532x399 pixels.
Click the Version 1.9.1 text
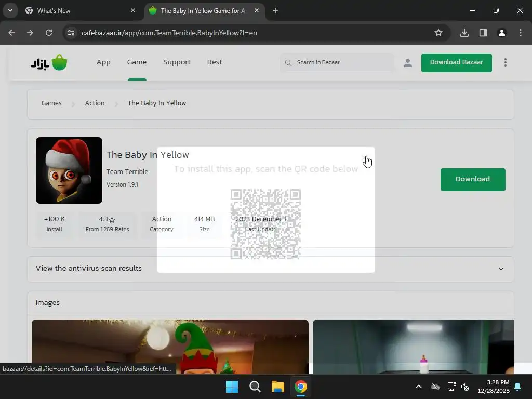pos(122,184)
